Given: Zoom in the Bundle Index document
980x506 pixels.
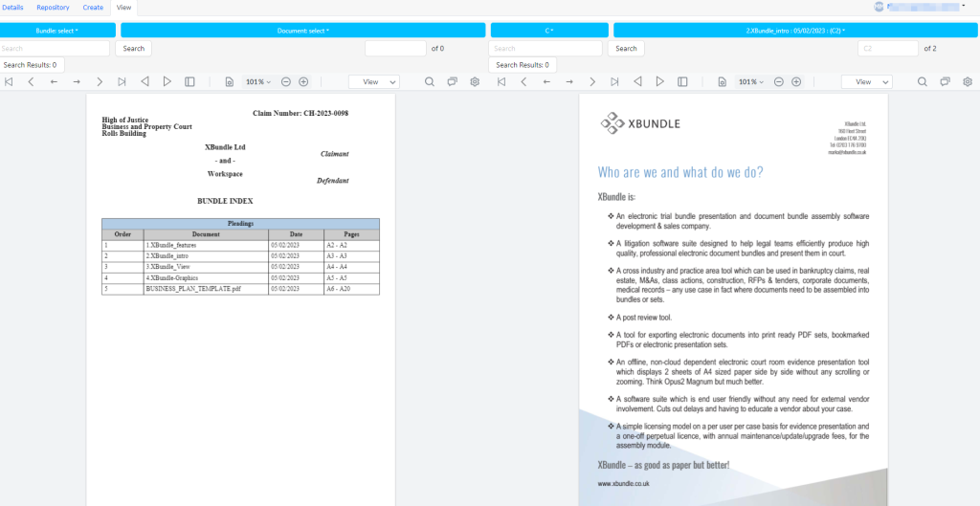Looking at the screenshot, I should click(x=303, y=82).
